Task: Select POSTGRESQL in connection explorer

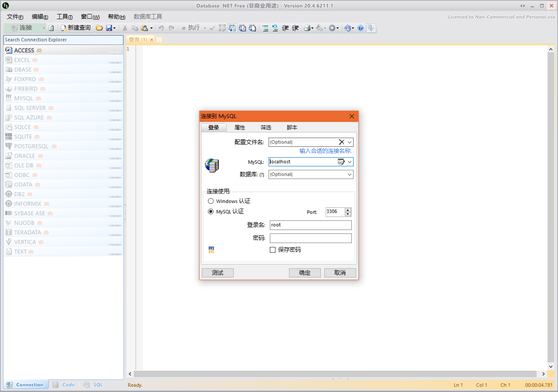Action: click(64, 146)
